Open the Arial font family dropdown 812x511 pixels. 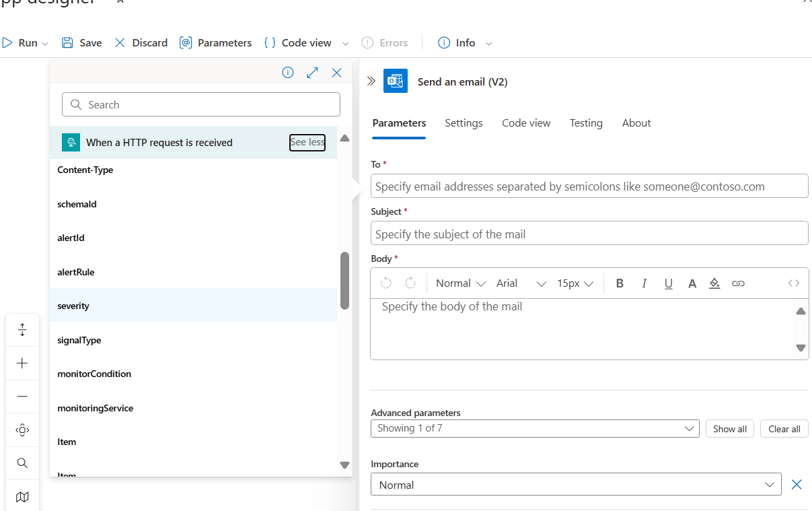521,283
